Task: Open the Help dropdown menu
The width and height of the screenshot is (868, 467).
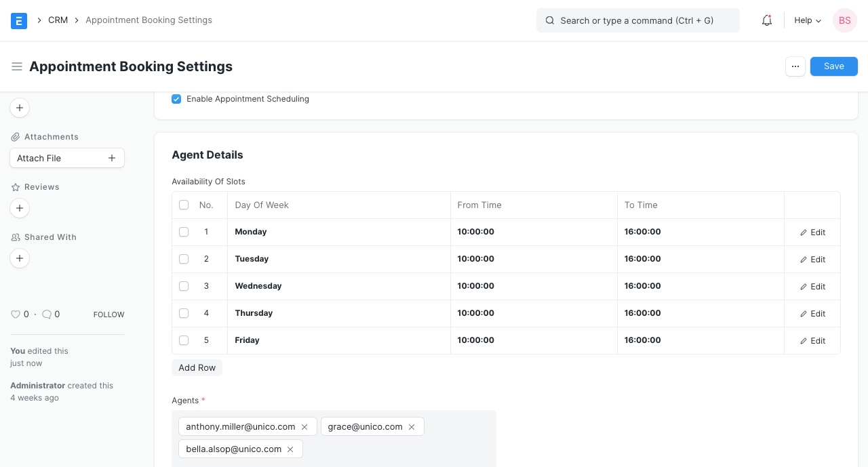Action: coord(808,20)
